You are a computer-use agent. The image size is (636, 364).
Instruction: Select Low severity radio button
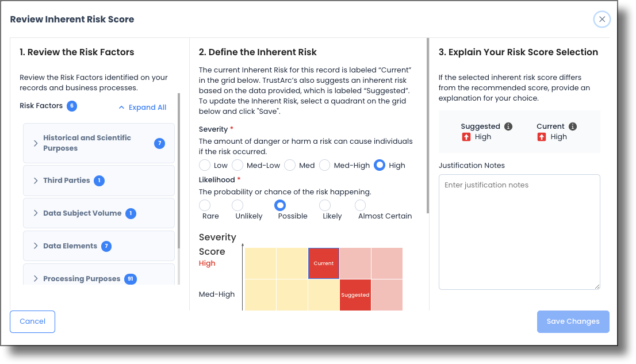click(x=205, y=165)
